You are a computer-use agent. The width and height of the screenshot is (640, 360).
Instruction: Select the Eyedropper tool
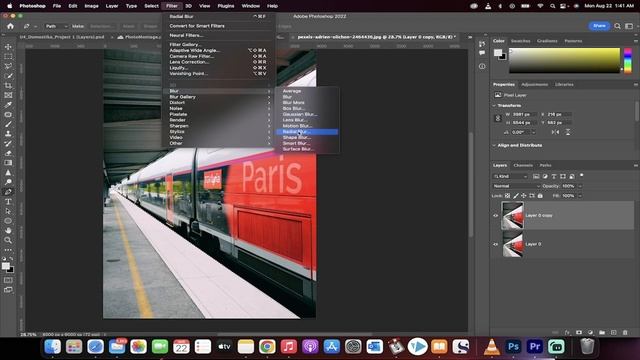tap(8, 105)
